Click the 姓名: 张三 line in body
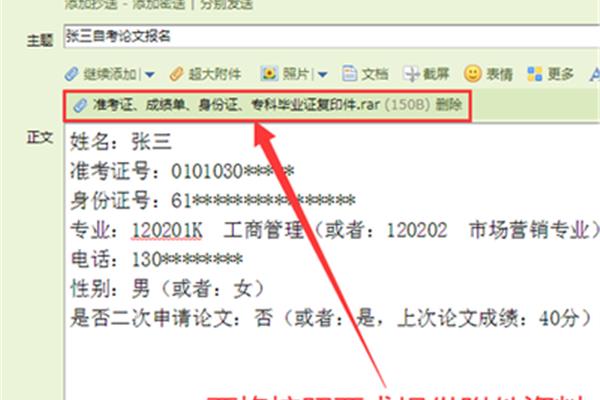 coord(121,141)
